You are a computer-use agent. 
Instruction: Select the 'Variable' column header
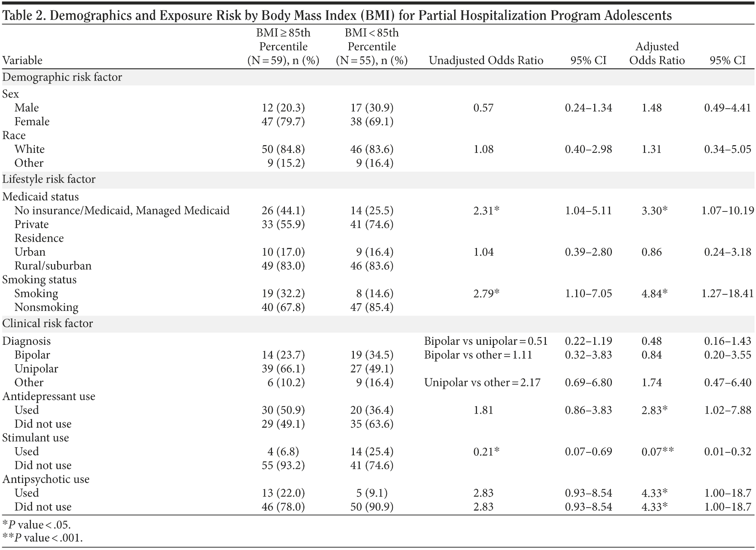22,60
